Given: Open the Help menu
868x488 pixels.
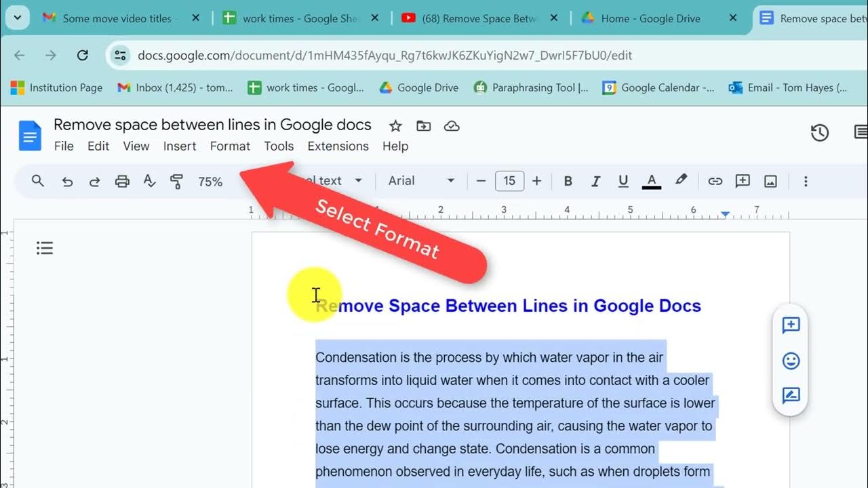Looking at the screenshot, I should tap(395, 146).
